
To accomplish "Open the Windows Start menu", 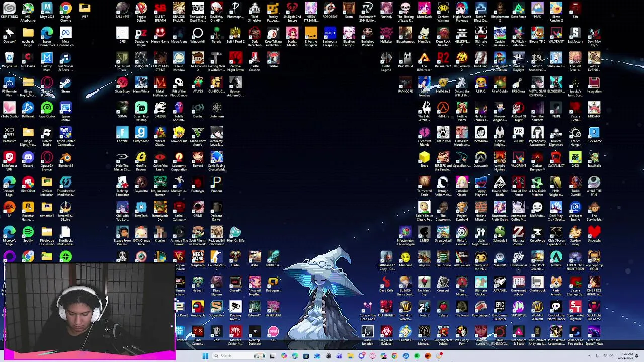I will point(205,356).
